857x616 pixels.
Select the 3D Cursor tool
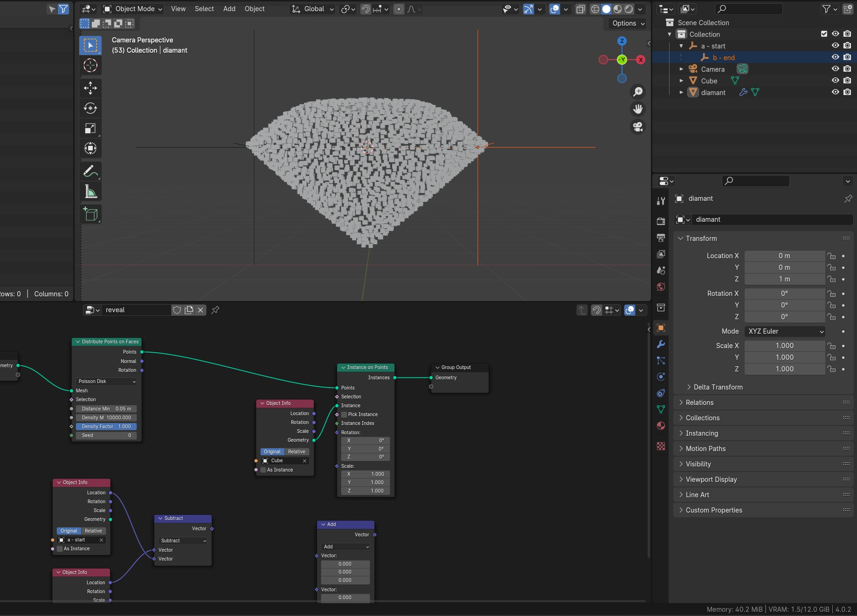click(x=90, y=66)
